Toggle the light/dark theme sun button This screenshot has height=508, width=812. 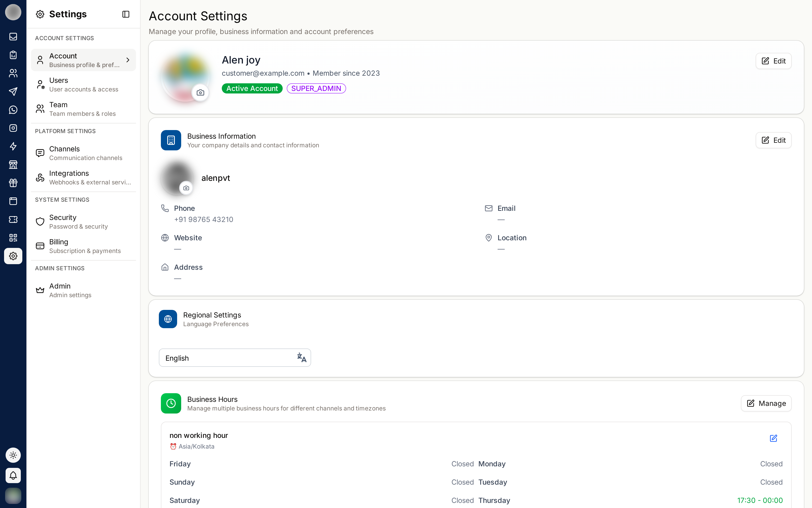coord(13,455)
